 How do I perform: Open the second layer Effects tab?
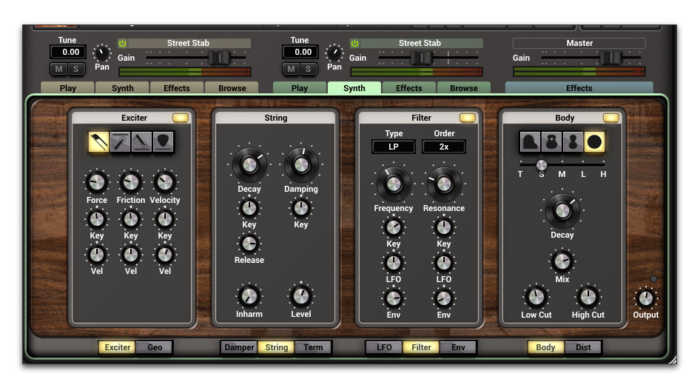[x=409, y=88]
